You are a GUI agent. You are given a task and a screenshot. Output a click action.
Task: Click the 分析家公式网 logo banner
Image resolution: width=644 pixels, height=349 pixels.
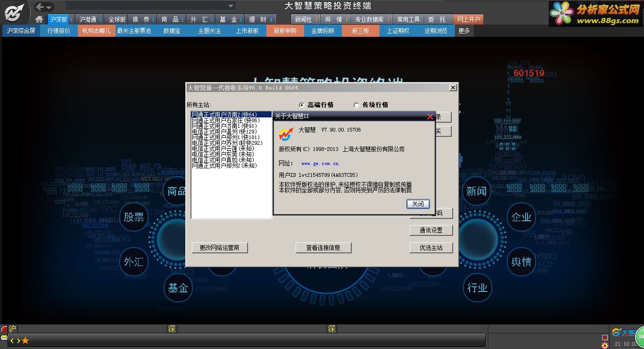pos(596,13)
